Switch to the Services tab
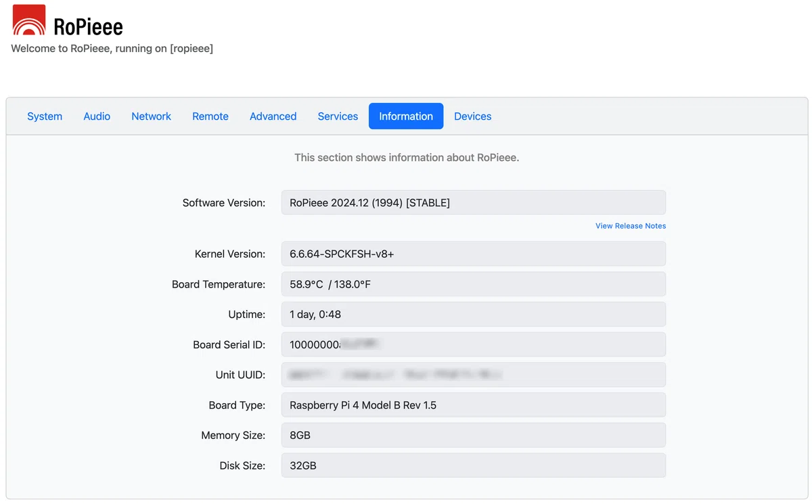 (338, 116)
